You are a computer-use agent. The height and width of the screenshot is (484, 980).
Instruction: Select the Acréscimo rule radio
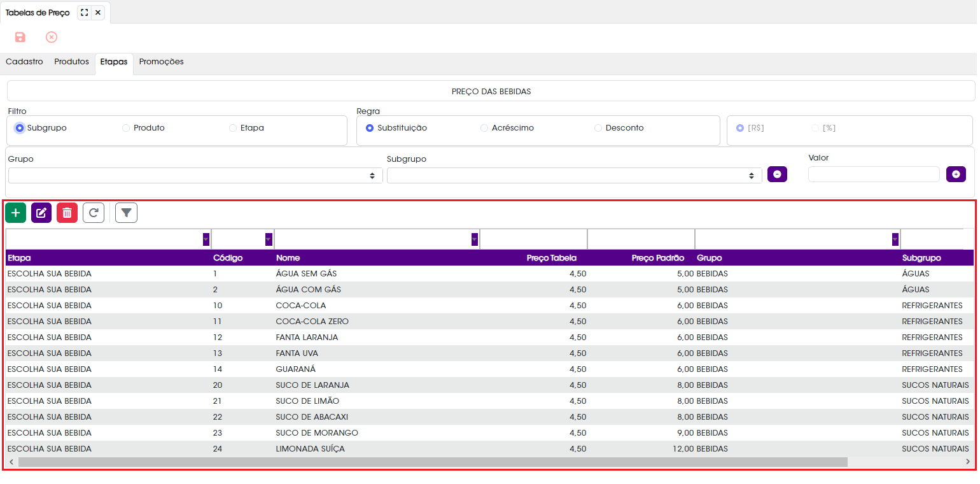[484, 128]
